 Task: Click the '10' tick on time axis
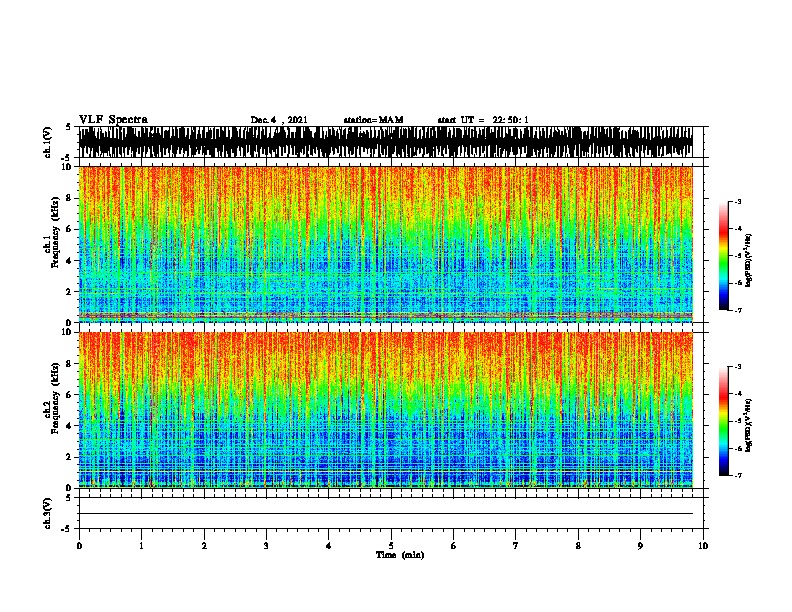703,546
